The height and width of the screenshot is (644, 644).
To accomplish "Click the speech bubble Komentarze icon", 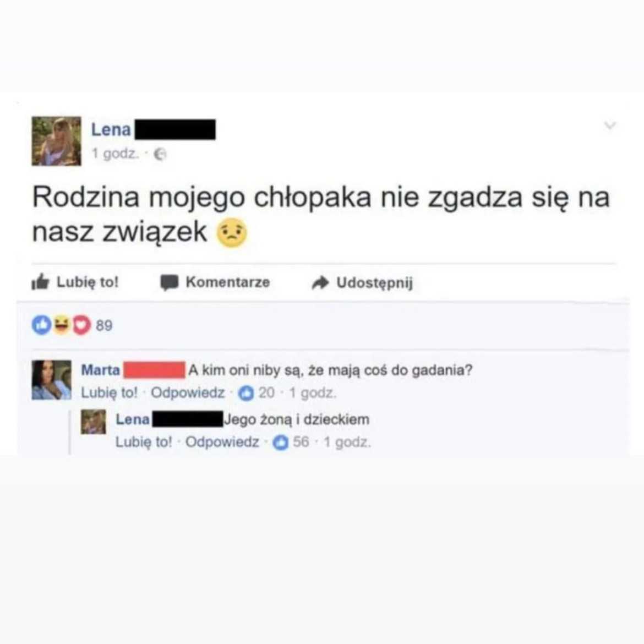I will point(169,282).
